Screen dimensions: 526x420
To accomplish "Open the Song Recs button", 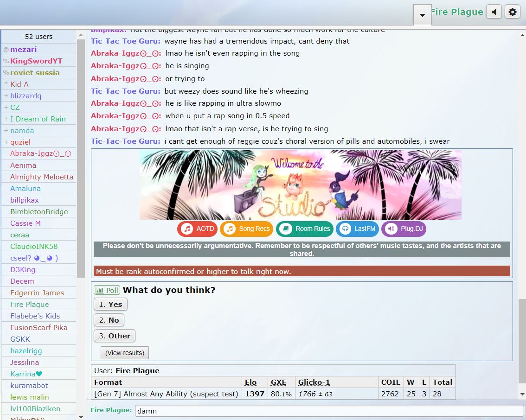I will (247, 229).
